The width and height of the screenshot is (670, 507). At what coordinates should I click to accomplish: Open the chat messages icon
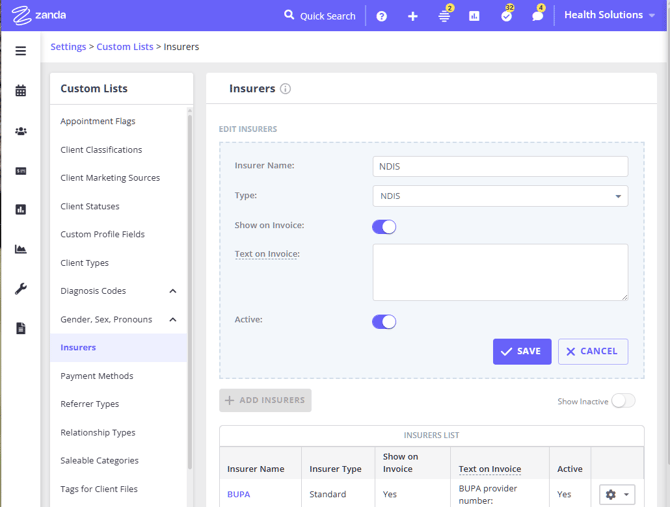(x=537, y=16)
